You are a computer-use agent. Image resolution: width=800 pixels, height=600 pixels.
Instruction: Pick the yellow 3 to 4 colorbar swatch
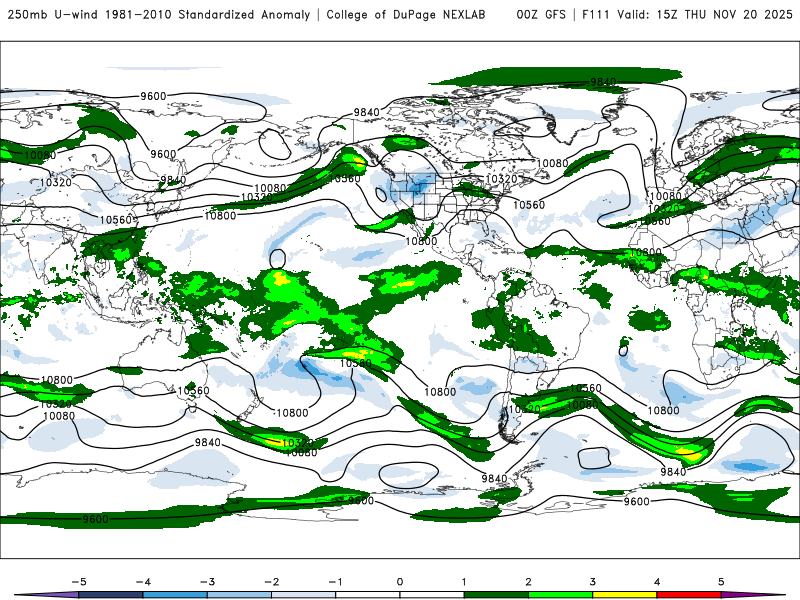(x=625, y=595)
